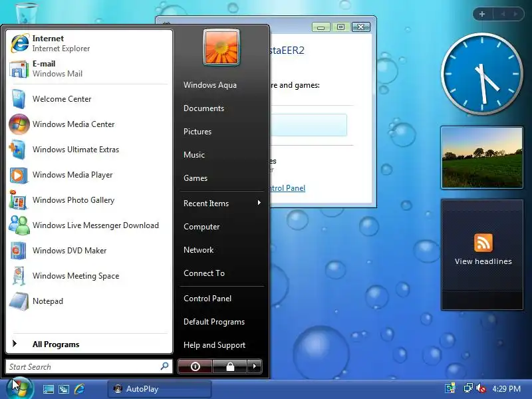The height and width of the screenshot is (399, 532).
Task: Open Windows Meeting Space icon
Action: pos(19,276)
